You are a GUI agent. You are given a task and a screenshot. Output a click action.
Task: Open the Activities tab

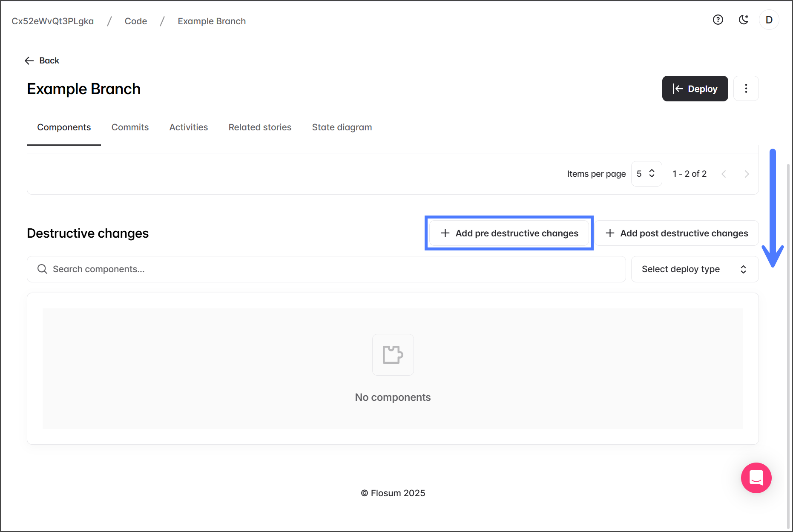pyautogui.click(x=188, y=127)
